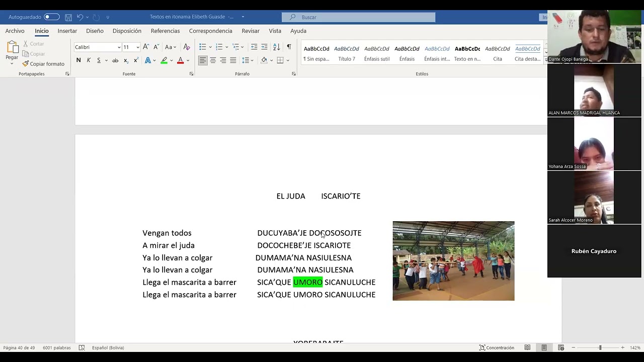
Task: Open Concentración focus mode in status bar
Action: (x=497, y=347)
